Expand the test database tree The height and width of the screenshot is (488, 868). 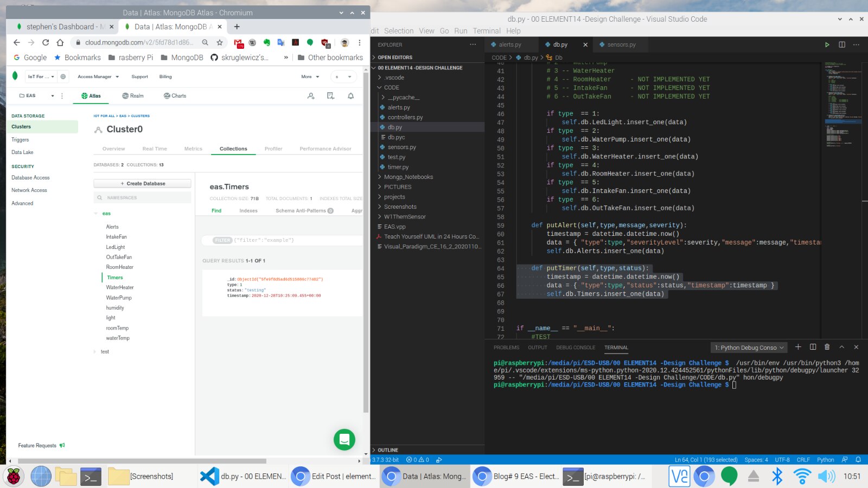point(95,352)
